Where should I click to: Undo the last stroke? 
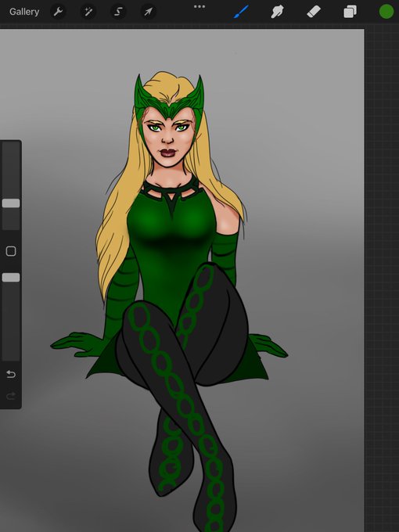click(x=11, y=374)
